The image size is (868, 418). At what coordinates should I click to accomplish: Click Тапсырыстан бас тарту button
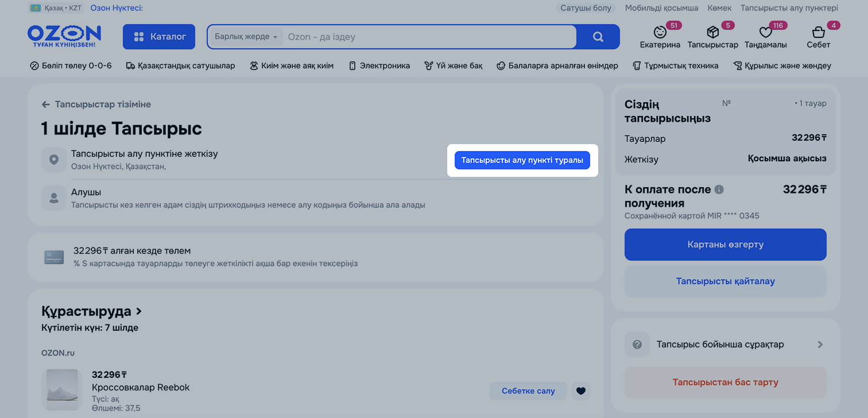pos(726,382)
